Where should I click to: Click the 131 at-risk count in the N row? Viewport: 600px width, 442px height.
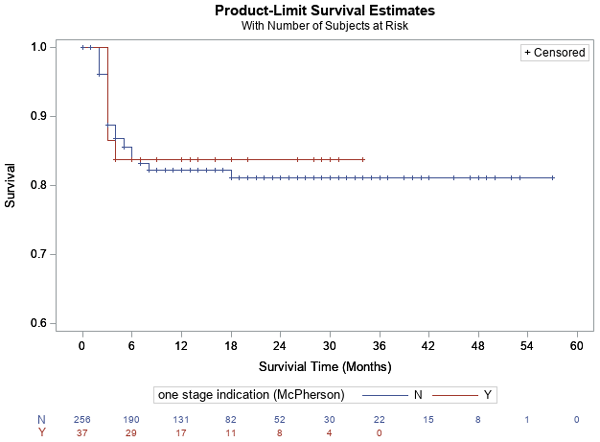[x=181, y=418]
